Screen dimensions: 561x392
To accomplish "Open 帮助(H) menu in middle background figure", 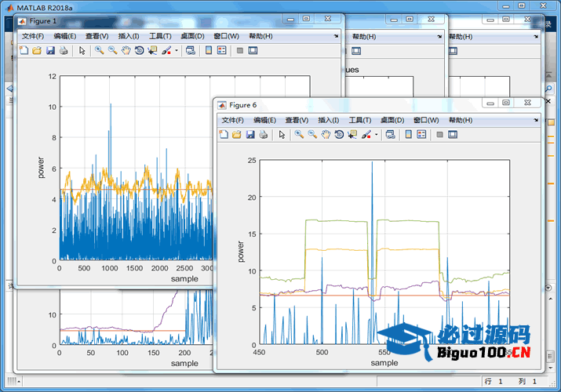I will 364,36.
